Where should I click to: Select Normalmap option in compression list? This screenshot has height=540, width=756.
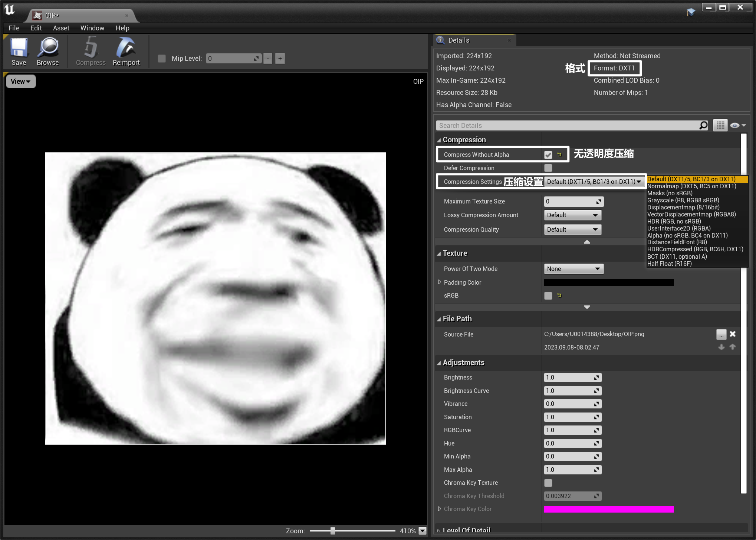691,186
